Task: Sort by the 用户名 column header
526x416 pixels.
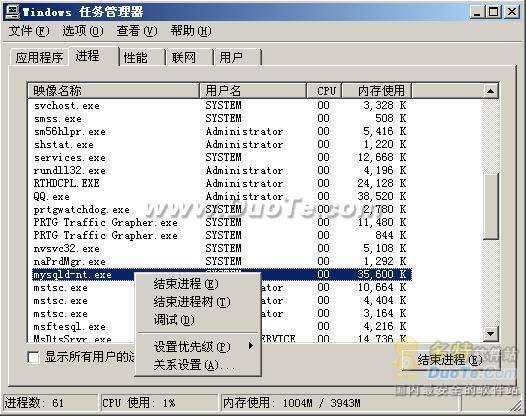Action: click(253, 91)
